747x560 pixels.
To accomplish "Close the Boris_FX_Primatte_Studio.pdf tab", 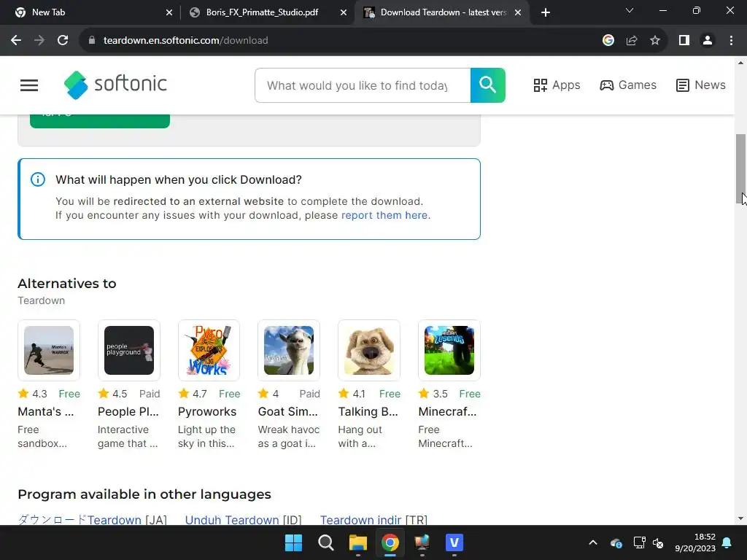I will point(344,12).
